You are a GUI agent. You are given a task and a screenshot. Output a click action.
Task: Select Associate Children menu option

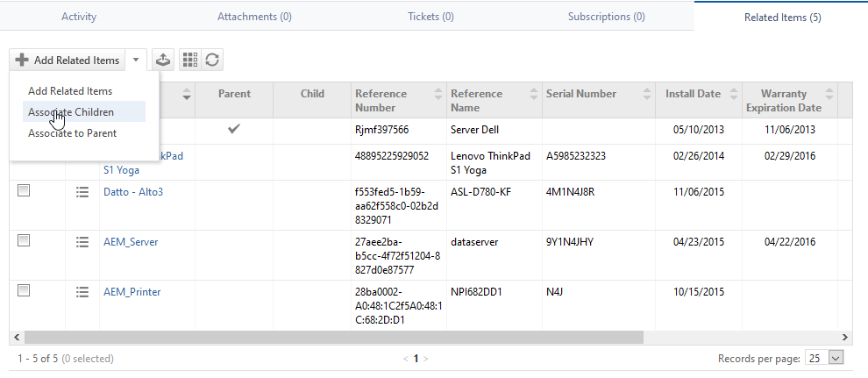click(71, 112)
